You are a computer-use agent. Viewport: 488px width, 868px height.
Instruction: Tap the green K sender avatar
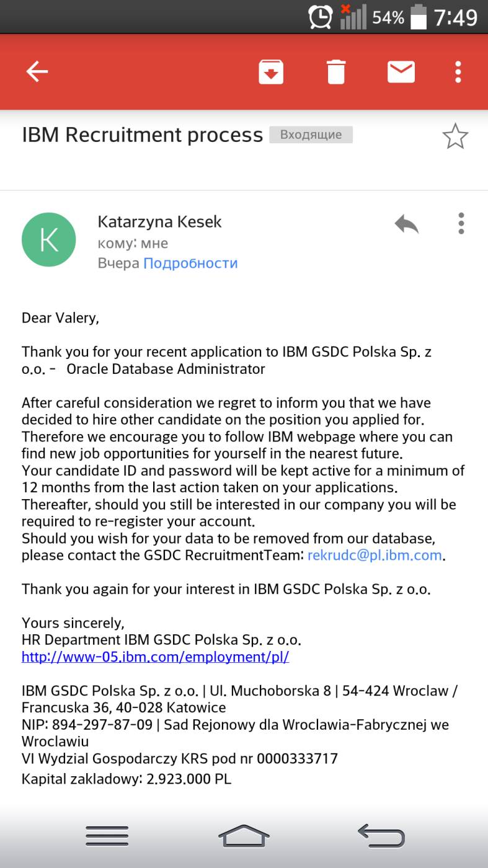pyautogui.click(x=48, y=239)
